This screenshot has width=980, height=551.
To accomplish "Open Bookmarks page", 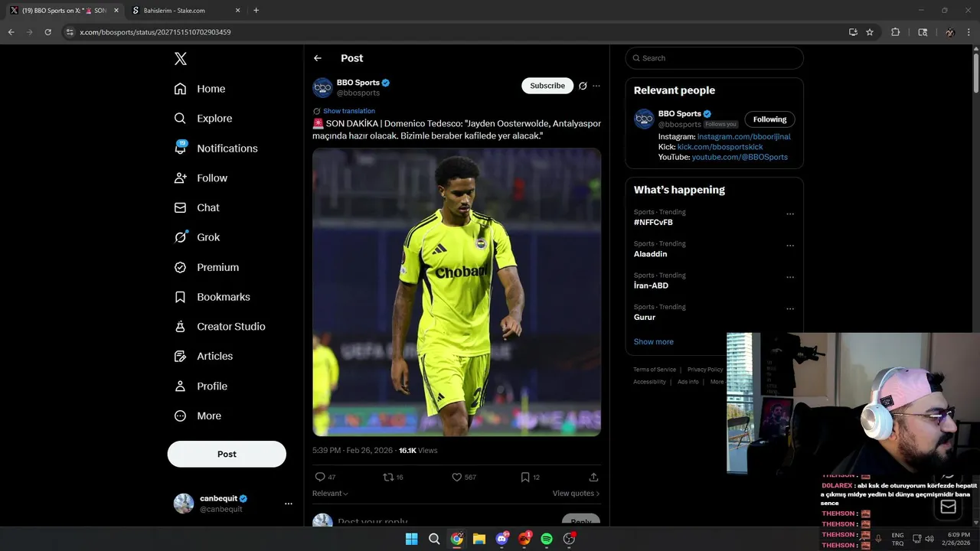I will click(212, 297).
